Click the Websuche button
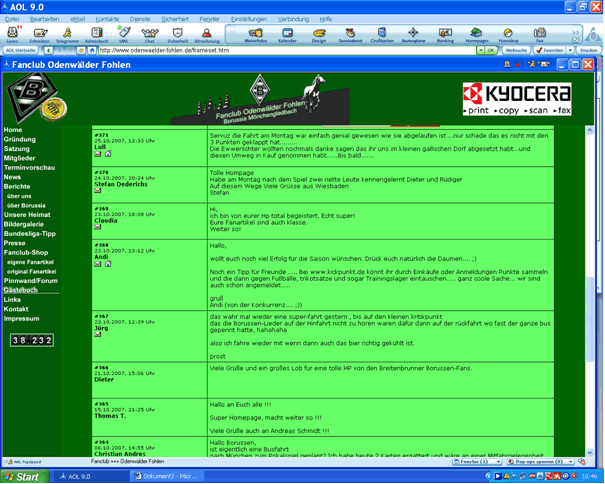This screenshot has height=484, width=605. 516,49
